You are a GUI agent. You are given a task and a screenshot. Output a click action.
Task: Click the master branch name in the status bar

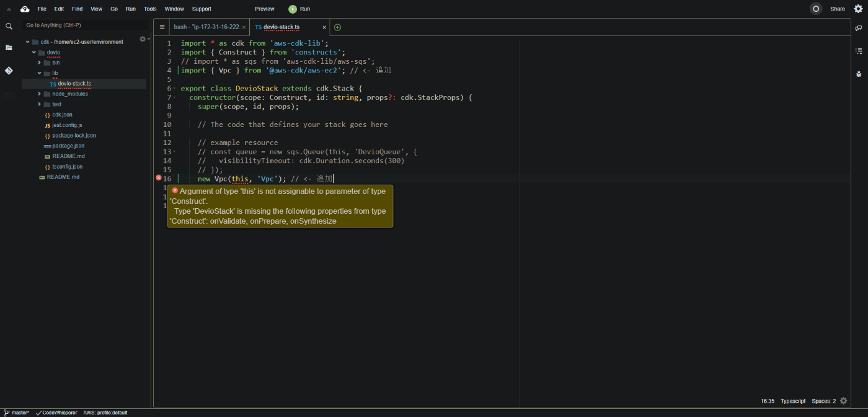point(20,413)
